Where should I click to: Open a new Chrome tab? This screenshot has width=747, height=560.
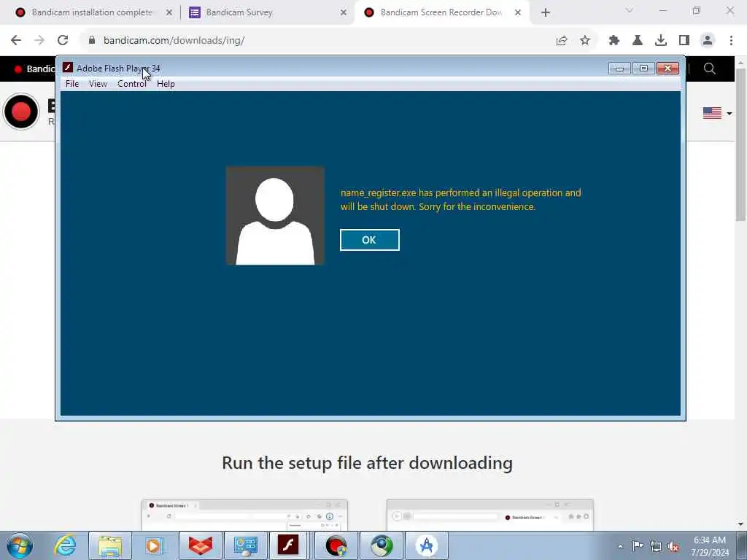click(x=546, y=12)
